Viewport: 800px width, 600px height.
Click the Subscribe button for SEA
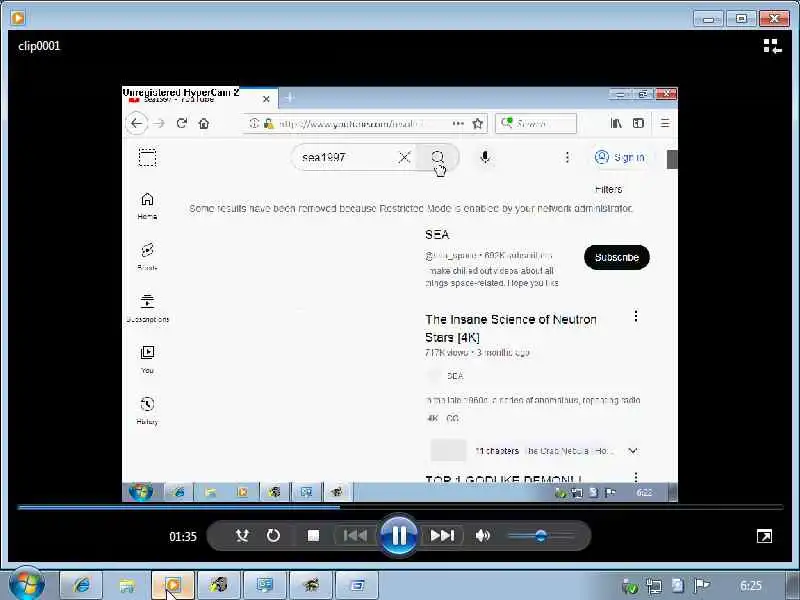[x=616, y=257]
